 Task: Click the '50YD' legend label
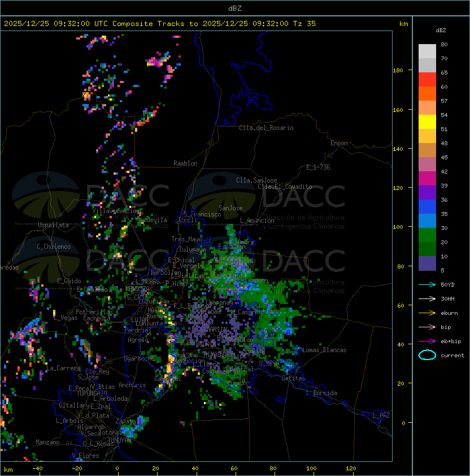447,285
